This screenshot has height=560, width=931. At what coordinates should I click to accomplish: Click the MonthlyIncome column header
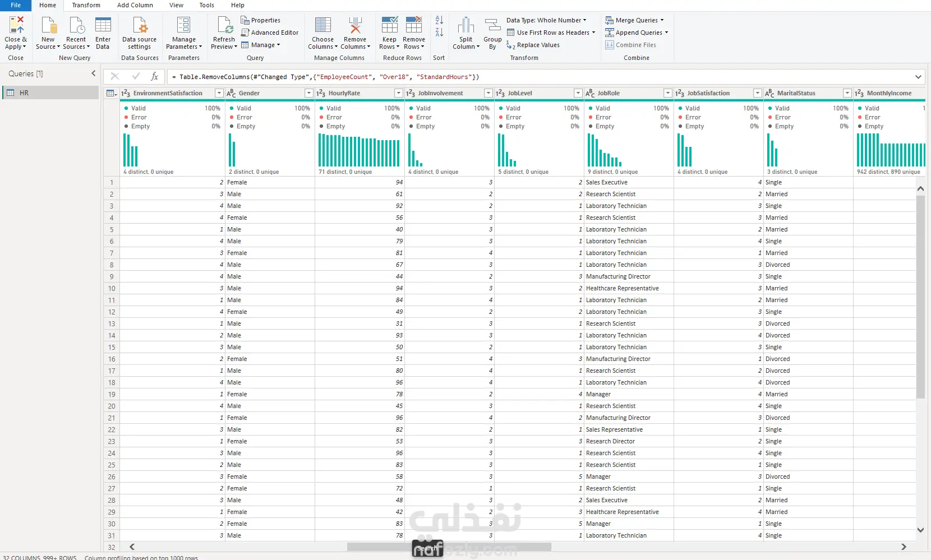(889, 93)
